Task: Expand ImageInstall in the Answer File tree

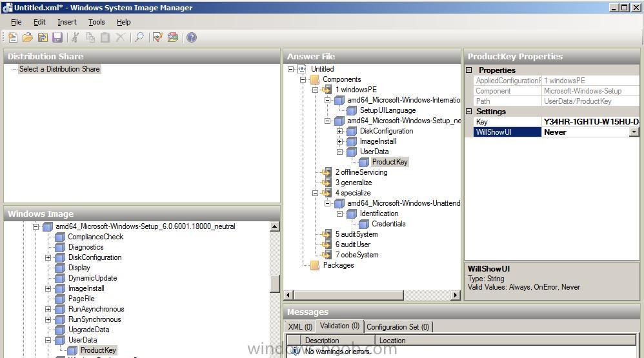Action: coord(339,141)
